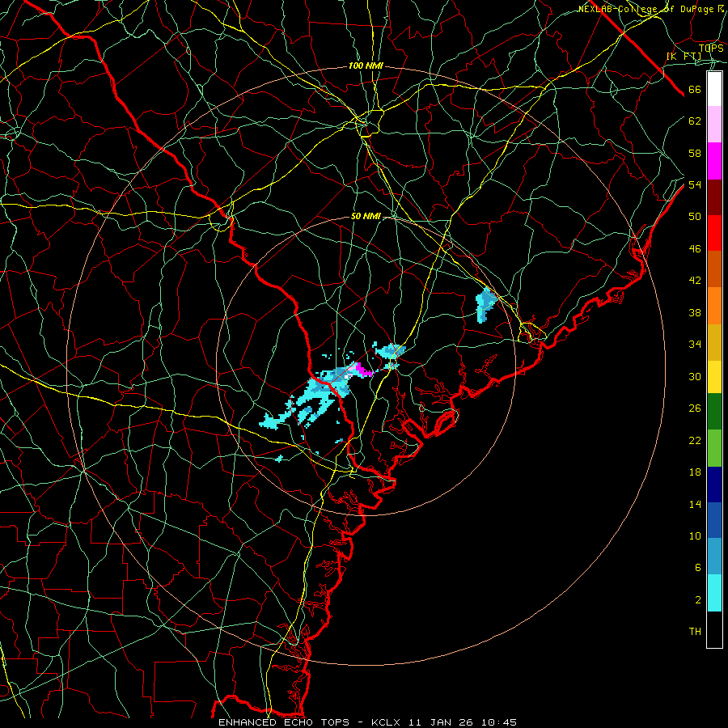Screen dimensions: 728x728
Task: Click the K FT units label
Action: (x=684, y=57)
